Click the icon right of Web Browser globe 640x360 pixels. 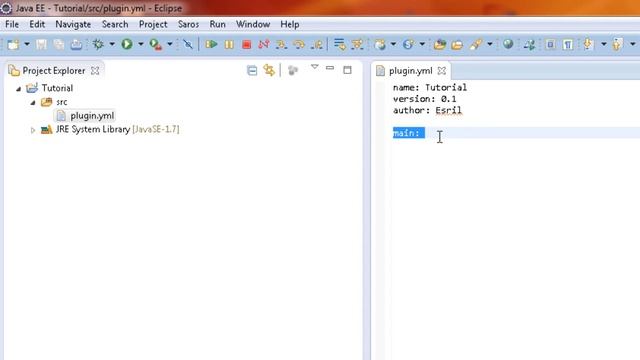point(529,44)
